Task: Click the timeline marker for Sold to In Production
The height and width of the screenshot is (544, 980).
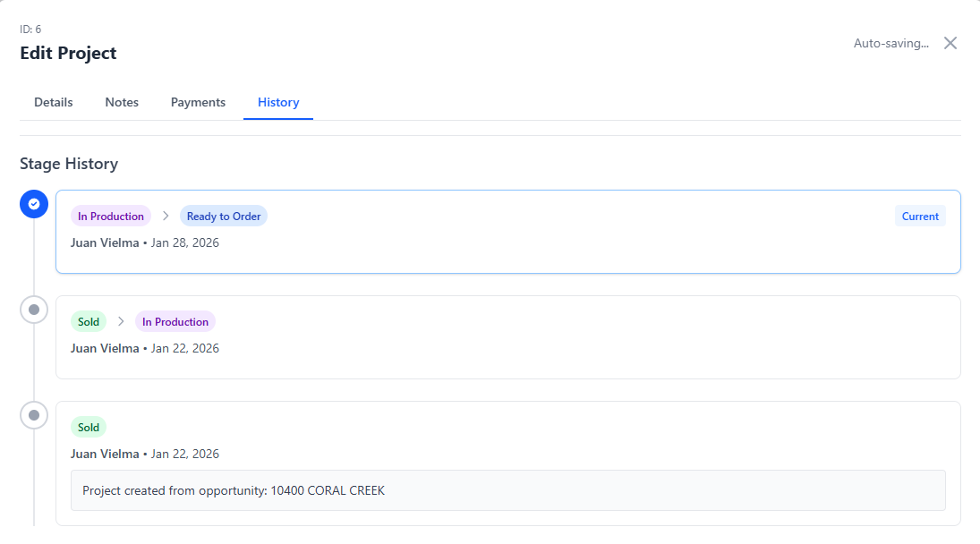Action: point(34,310)
